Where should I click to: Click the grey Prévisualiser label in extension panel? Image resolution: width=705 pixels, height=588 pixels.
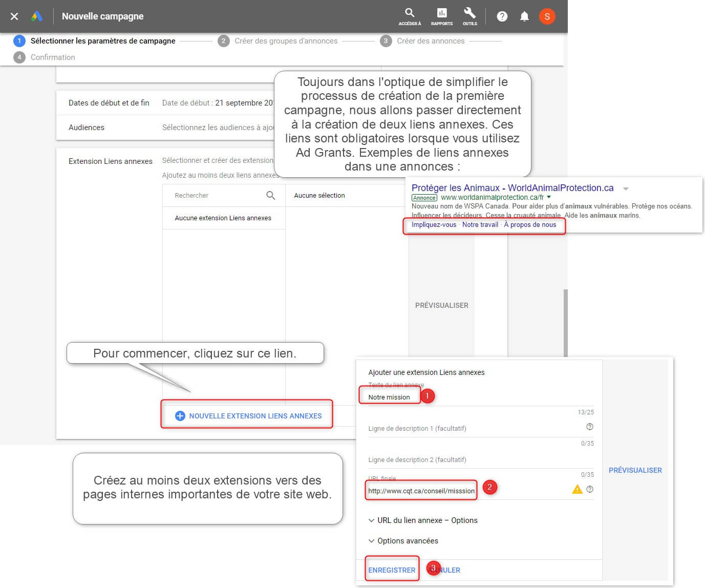click(442, 305)
